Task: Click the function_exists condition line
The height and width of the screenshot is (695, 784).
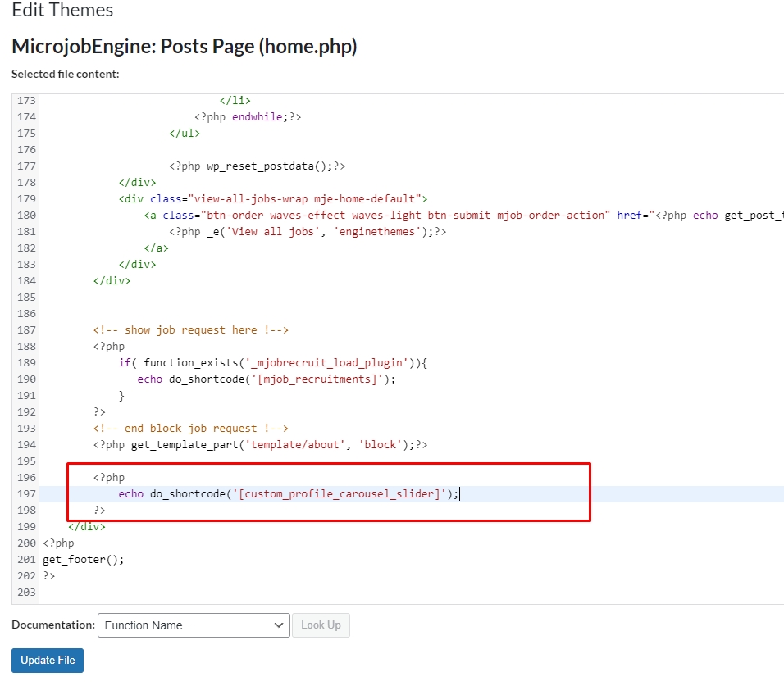Action: coord(272,363)
